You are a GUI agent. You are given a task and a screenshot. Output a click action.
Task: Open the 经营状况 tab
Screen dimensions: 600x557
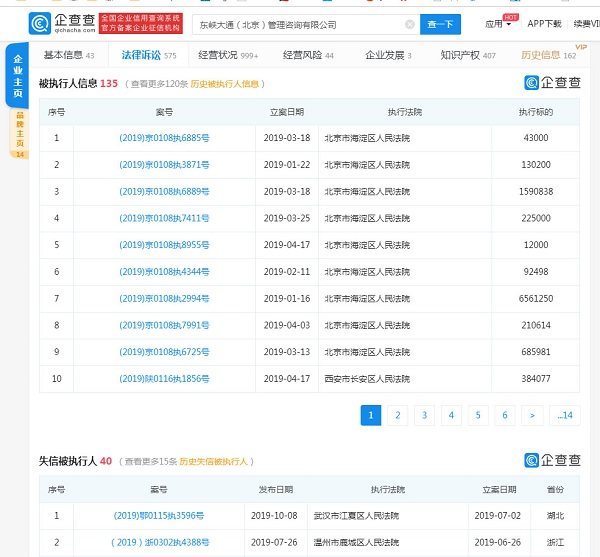click(228, 55)
